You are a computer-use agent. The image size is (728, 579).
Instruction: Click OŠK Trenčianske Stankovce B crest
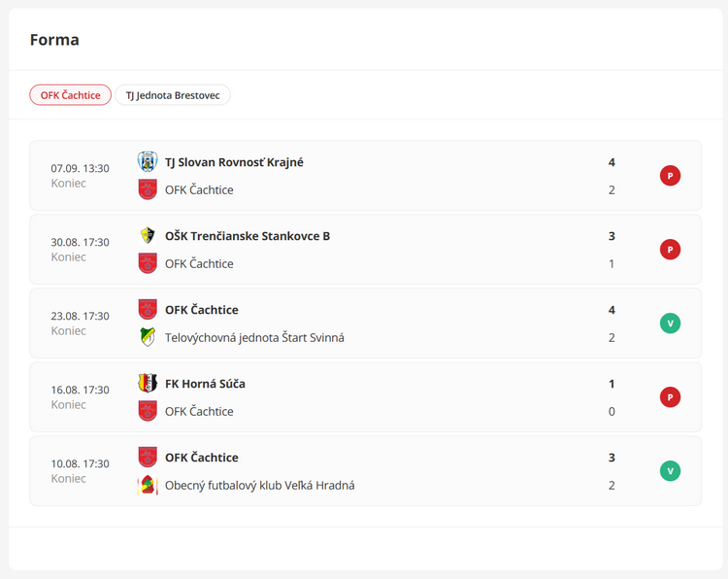pyautogui.click(x=148, y=235)
